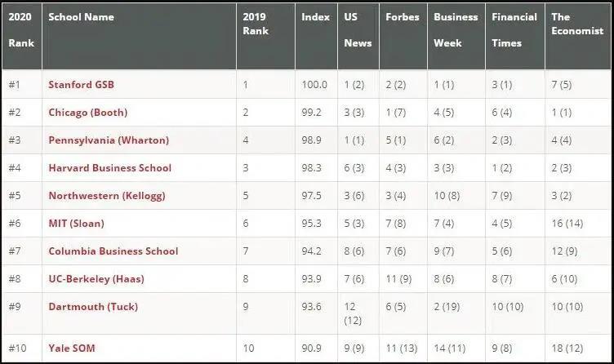Screen dimensions: 614x364
Task: Open the Stanford GSB school link
Action: point(81,84)
